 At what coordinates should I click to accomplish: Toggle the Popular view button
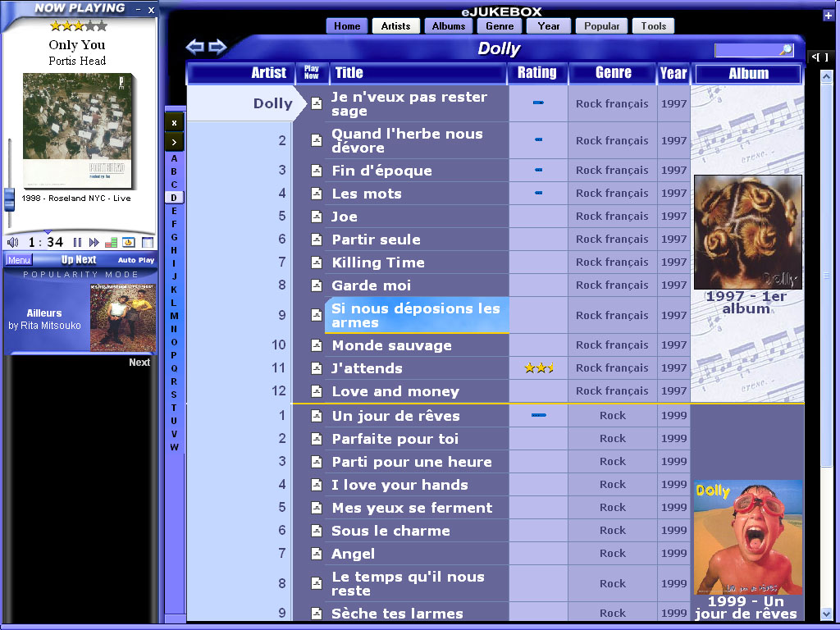601,26
